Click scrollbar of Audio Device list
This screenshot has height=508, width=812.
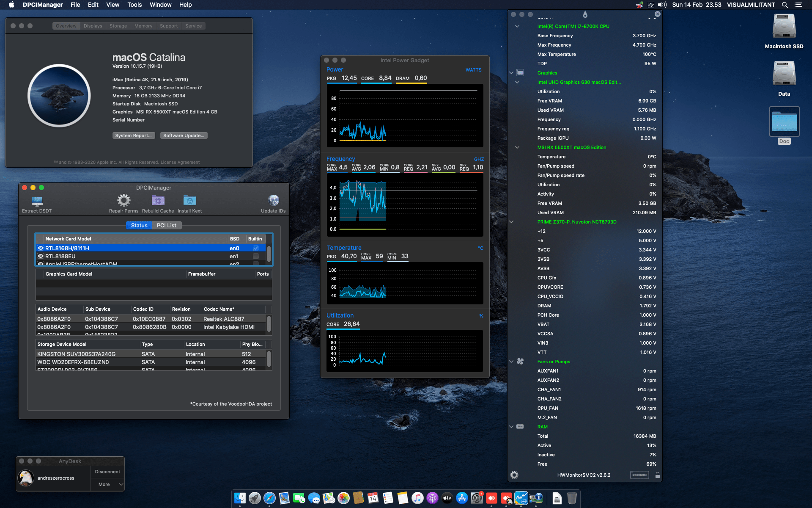point(269,325)
